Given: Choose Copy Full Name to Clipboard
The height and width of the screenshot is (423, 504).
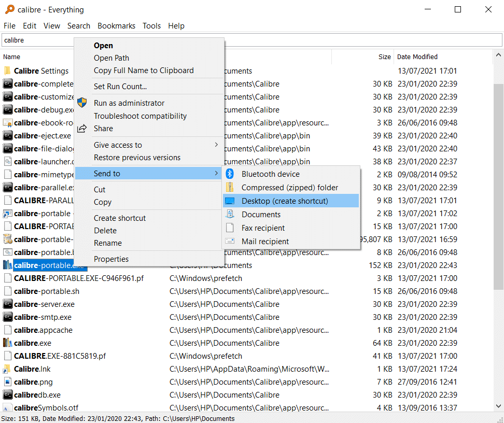Looking at the screenshot, I should [149, 70].
